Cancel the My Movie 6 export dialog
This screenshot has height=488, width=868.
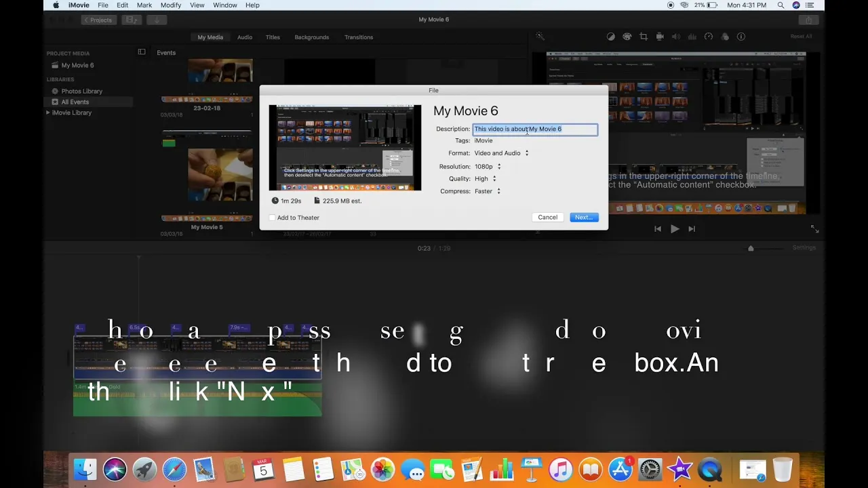(x=547, y=217)
